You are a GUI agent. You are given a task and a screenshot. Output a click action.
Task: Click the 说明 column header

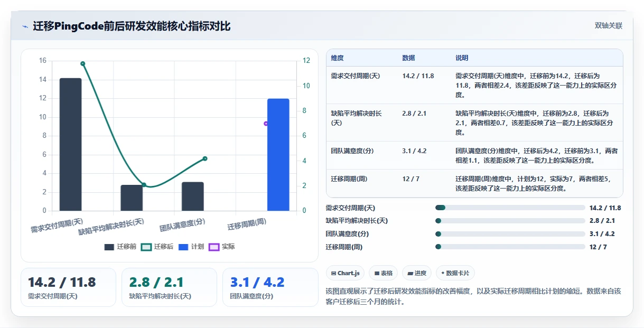point(462,58)
